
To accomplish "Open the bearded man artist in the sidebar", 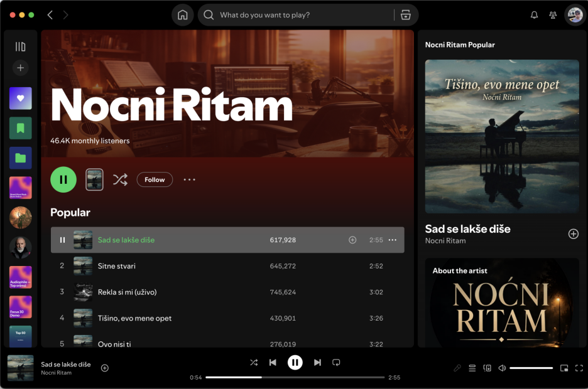I will click(20, 247).
